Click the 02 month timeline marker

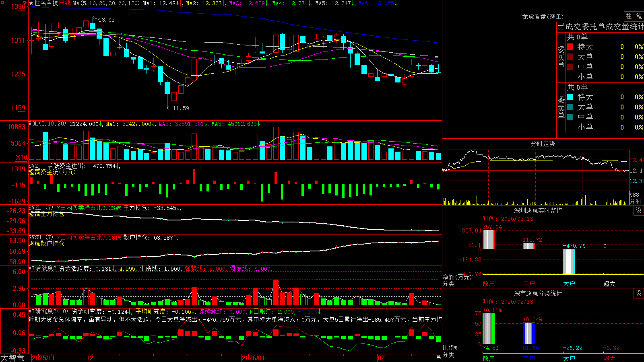tap(381, 358)
